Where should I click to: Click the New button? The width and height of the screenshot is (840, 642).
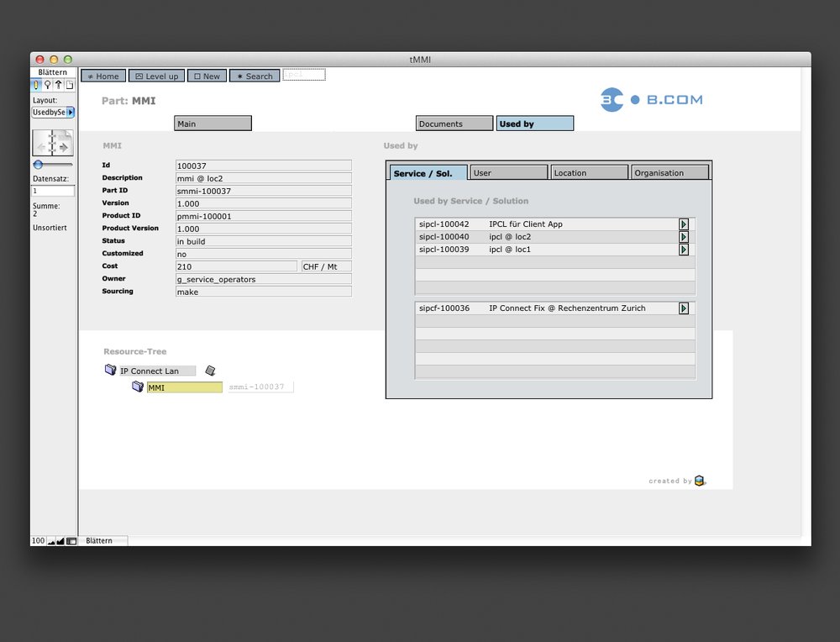[207, 76]
